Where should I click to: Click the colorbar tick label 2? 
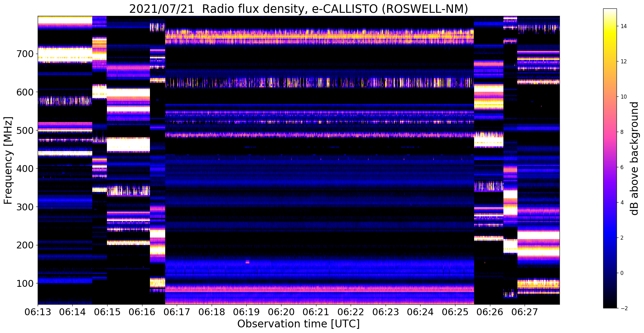[622, 238]
